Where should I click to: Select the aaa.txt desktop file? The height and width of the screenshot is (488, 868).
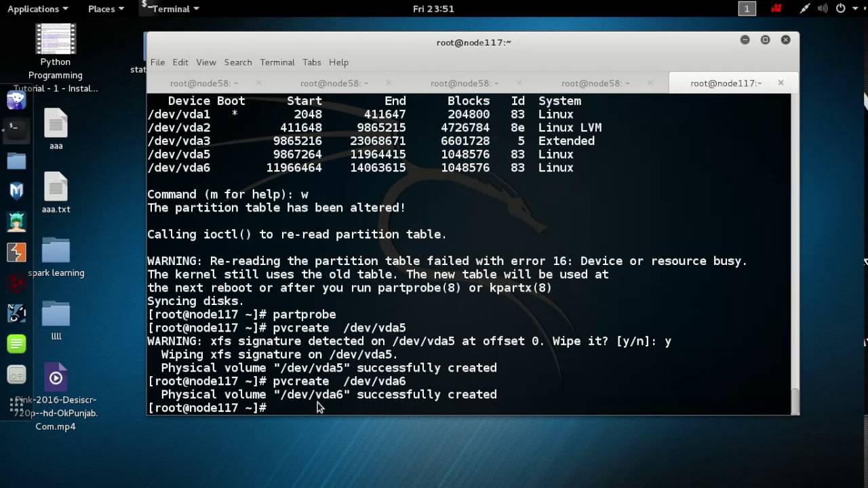click(56, 192)
